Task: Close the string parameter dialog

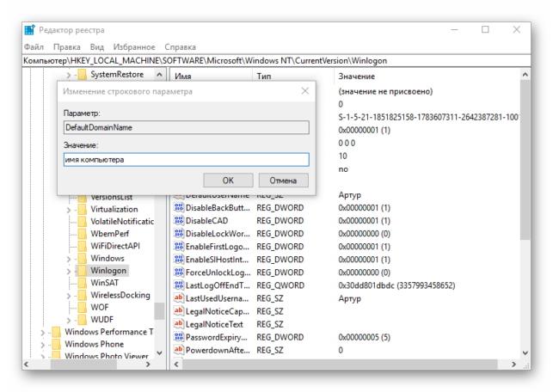Action: 305,91
